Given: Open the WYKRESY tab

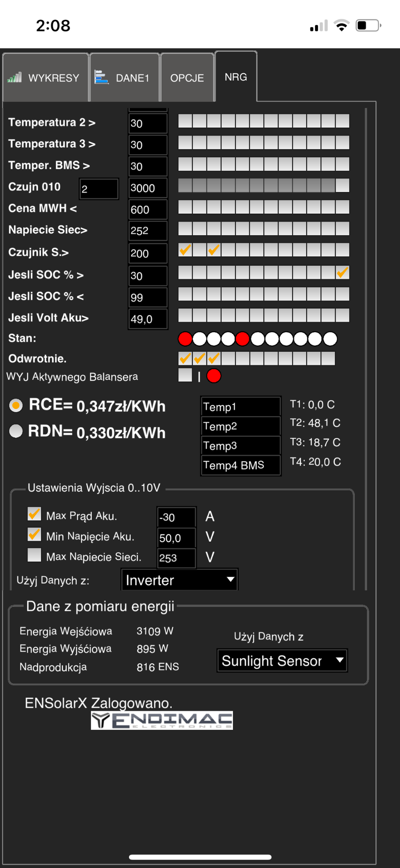Looking at the screenshot, I should [x=46, y=78].
